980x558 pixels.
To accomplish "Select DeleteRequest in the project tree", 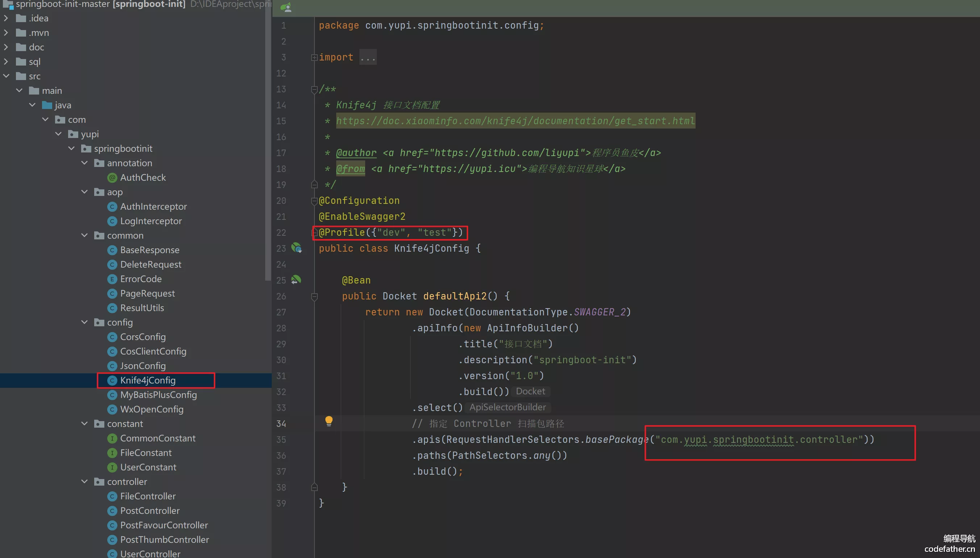I will pos(151,264).
